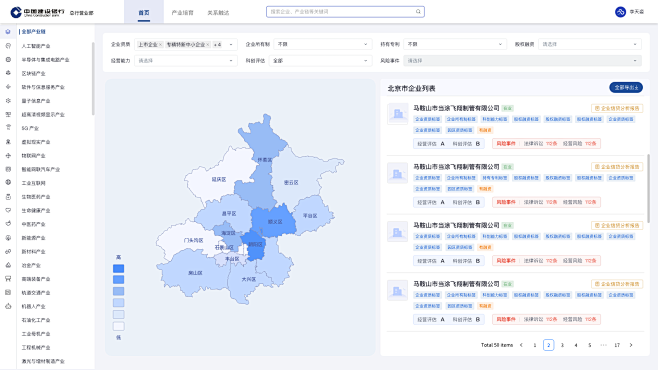Go to page 3 in pagination
Screen dimensions: 658x370
(562, 345)
